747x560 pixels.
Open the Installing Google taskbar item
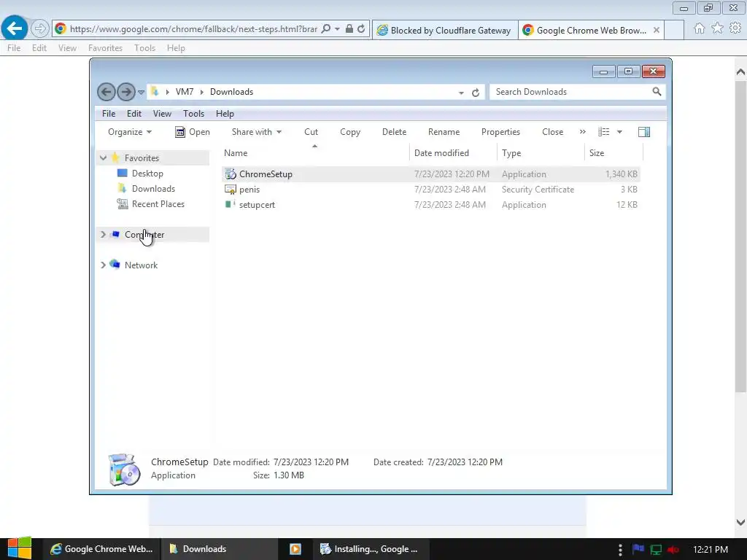[371, 549]
